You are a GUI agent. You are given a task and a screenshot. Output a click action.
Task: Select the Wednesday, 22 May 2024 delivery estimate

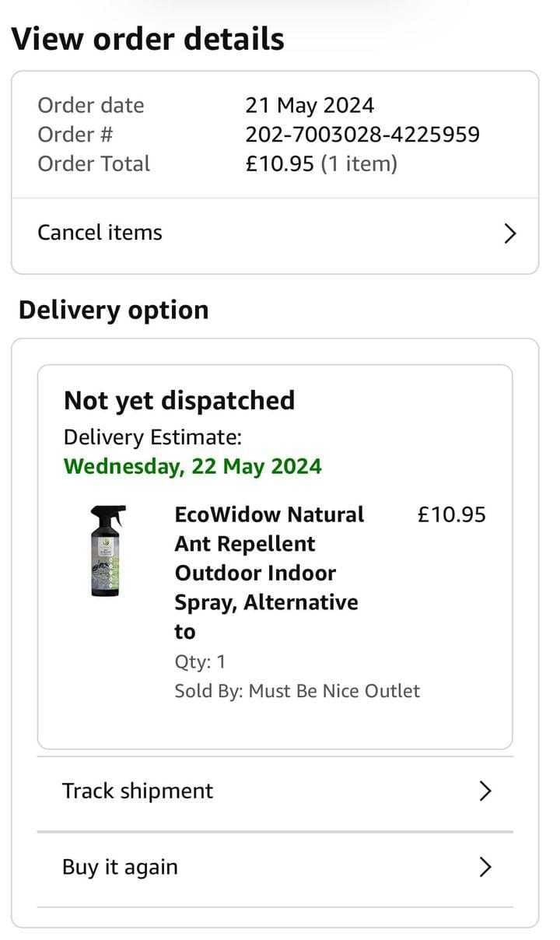(192, 466)
